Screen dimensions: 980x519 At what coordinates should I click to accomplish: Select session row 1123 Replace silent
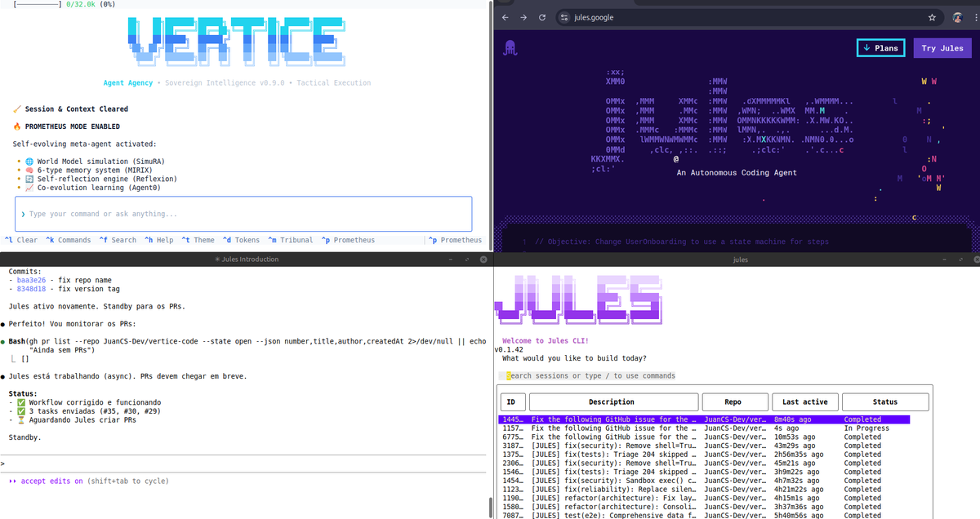(705, 490)
